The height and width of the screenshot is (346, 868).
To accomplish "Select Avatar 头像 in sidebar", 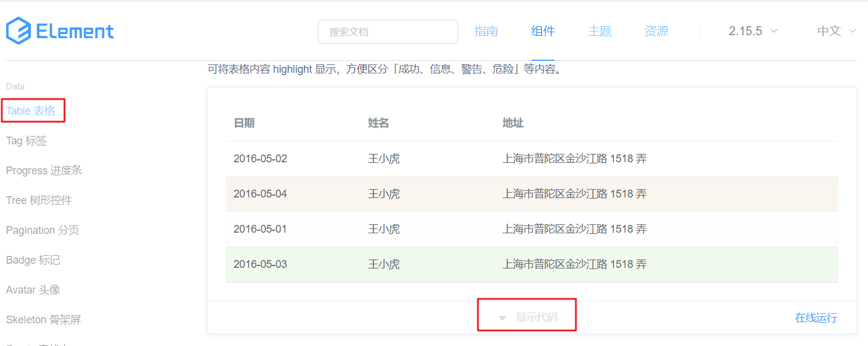I will (x=33, y=290).
